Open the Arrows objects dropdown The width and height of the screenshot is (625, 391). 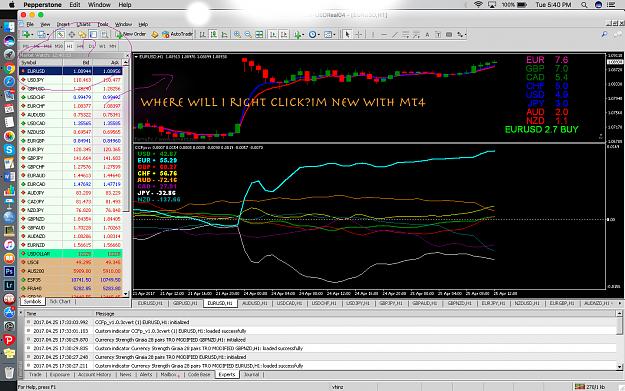pos(462,35)
